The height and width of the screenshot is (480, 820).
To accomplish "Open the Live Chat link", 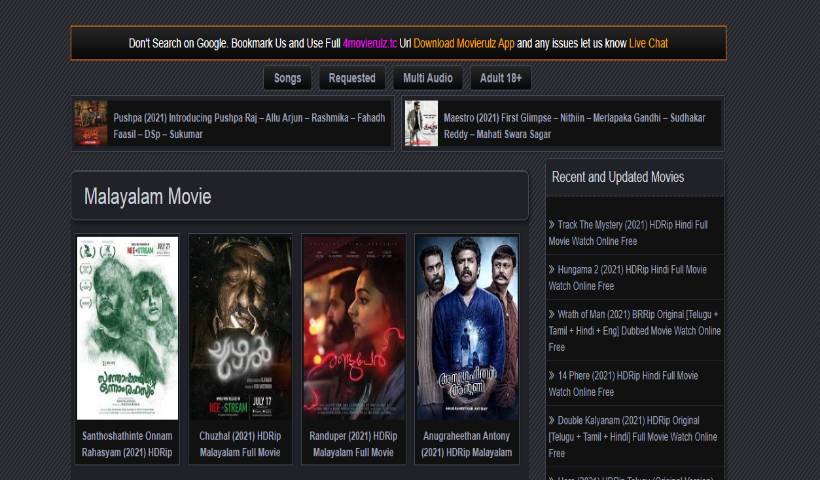I will point(648,43).
